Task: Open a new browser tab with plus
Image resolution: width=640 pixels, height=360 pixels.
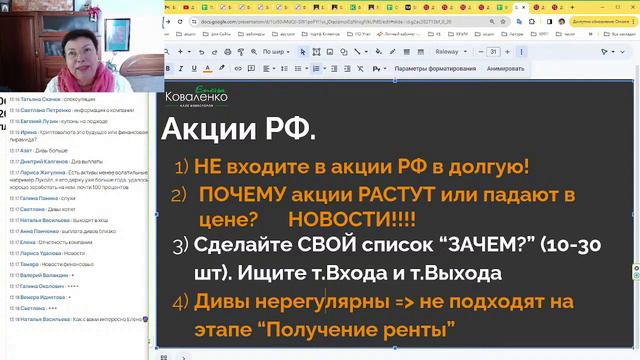Action: coord(572,7)
